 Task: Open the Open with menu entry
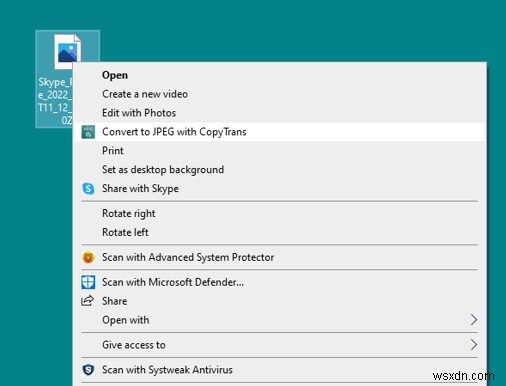point(279,320)
